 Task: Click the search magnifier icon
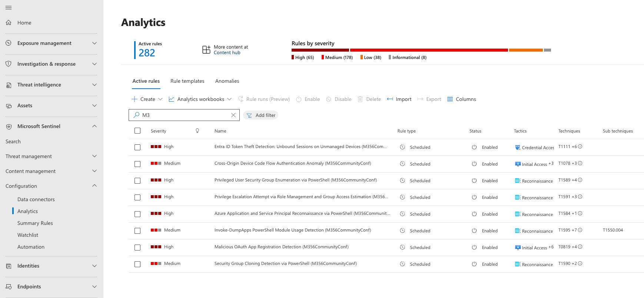137,115
